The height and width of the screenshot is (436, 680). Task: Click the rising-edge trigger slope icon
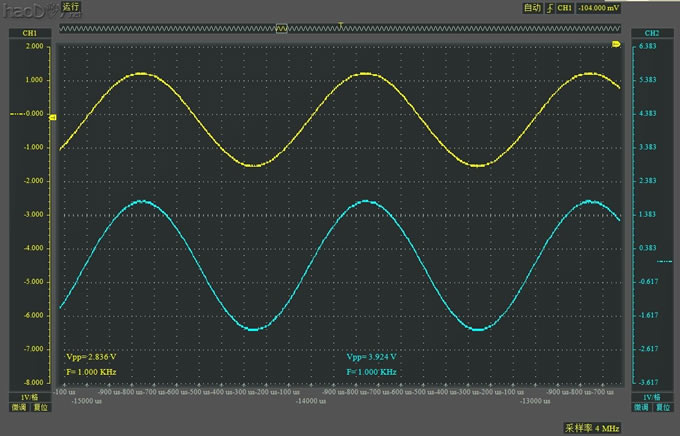[549, 7]
